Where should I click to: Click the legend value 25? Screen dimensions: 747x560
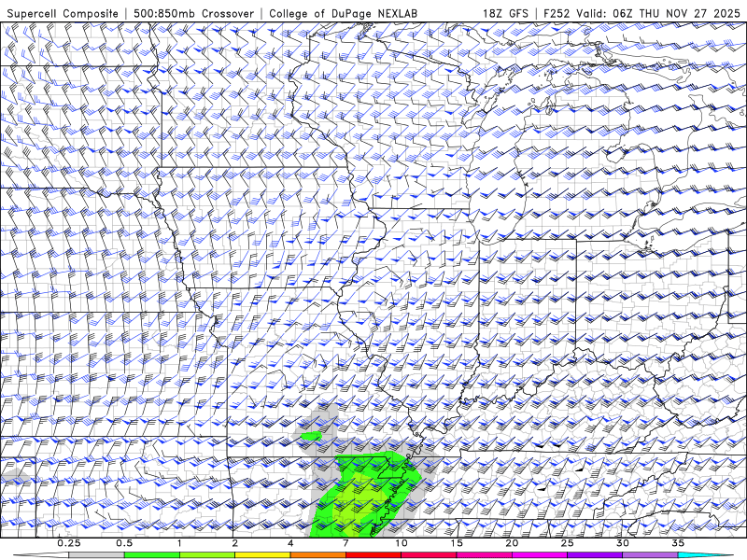coord(568,543)
